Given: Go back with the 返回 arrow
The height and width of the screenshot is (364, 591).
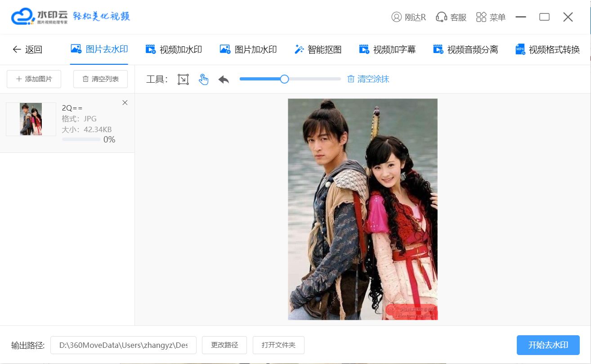Looking at the screenshot, I should 27,49.
